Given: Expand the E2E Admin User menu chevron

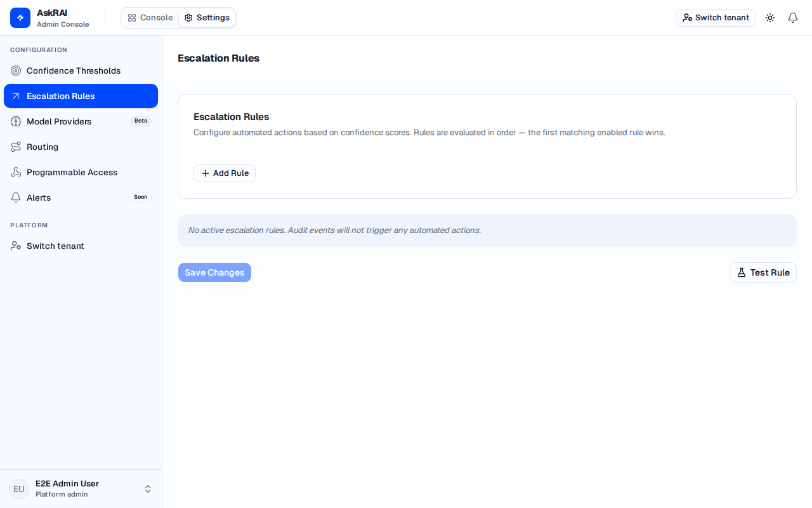Looking at the screenshot, I should point(148,489).
